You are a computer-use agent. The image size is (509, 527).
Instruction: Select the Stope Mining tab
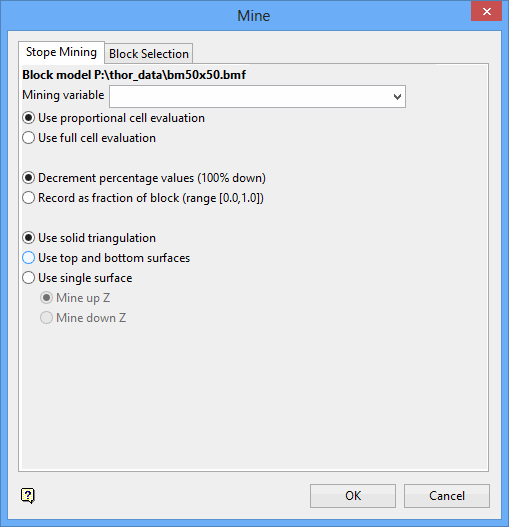coord(61,52)
